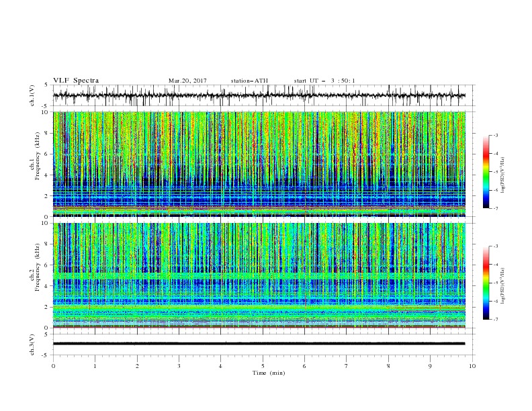Click the "-3" tick on ch.2 colorbar

[496, 246]
